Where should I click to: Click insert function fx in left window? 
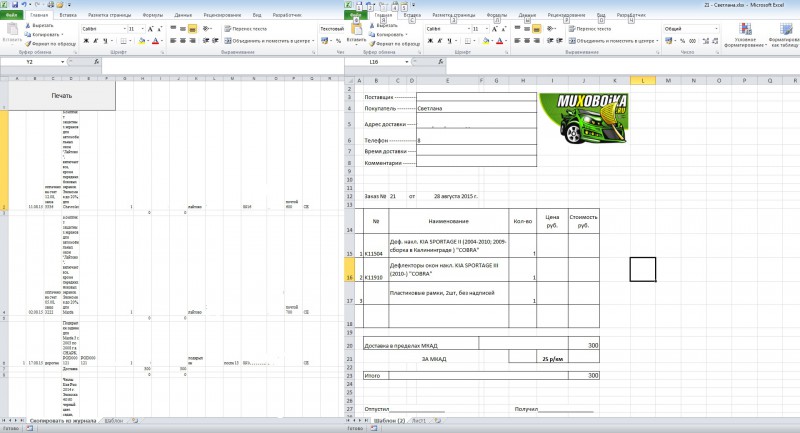point(96,62)
